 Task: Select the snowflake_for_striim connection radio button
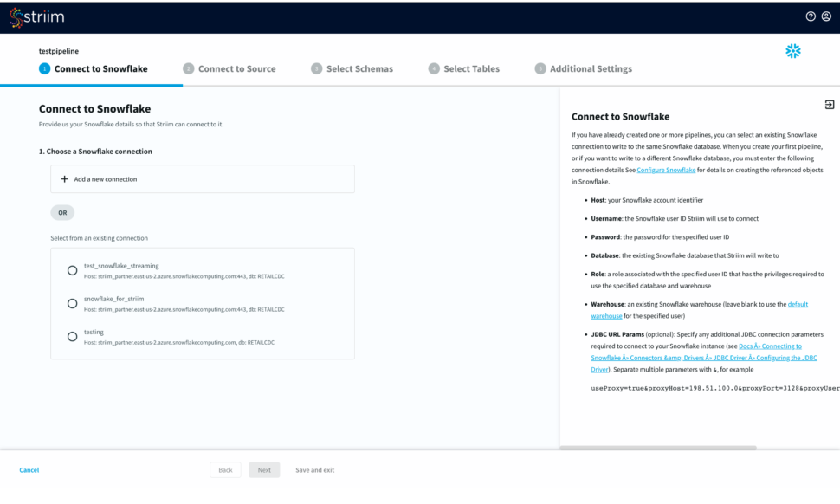coord(73,303)
